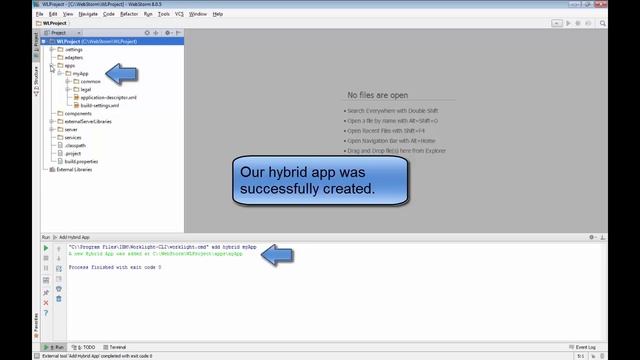Select the services folder
640x360 pixels.
click(69, 138)
